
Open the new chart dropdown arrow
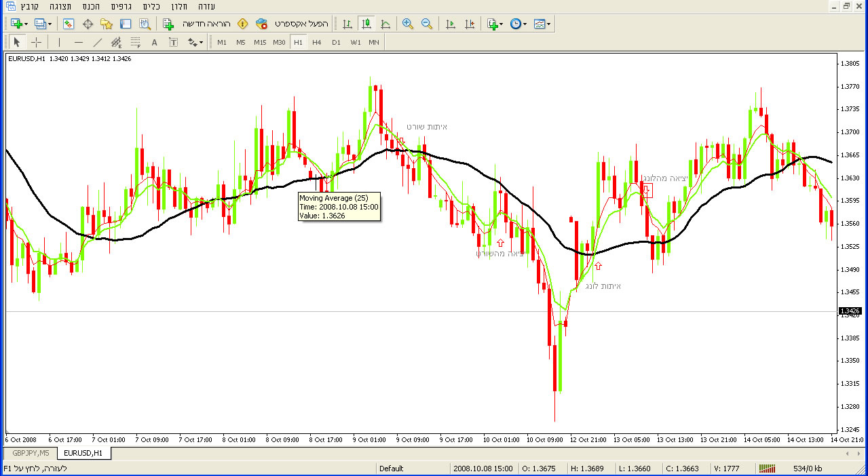26,24
